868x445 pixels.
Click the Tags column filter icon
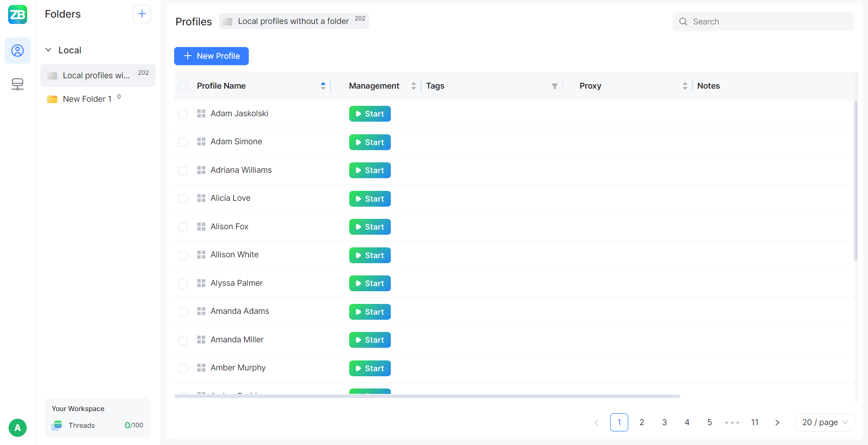click(x=555, y=86)
